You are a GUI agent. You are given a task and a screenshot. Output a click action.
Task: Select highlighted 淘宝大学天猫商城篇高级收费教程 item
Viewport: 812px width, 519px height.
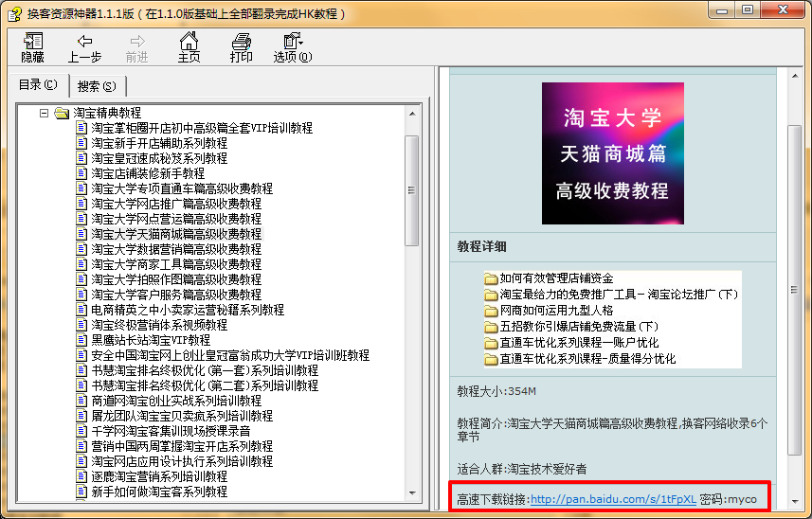coord(176,234)
